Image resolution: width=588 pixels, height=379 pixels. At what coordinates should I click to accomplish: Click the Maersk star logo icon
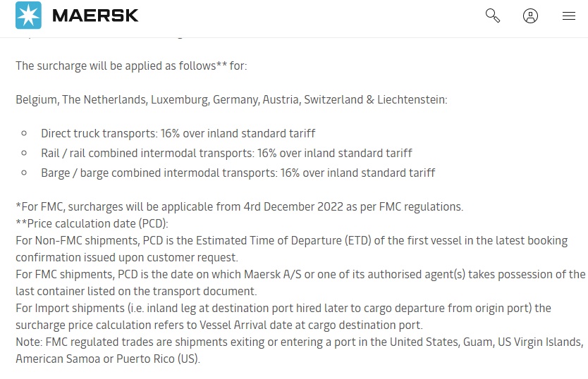tap(29, 15)
